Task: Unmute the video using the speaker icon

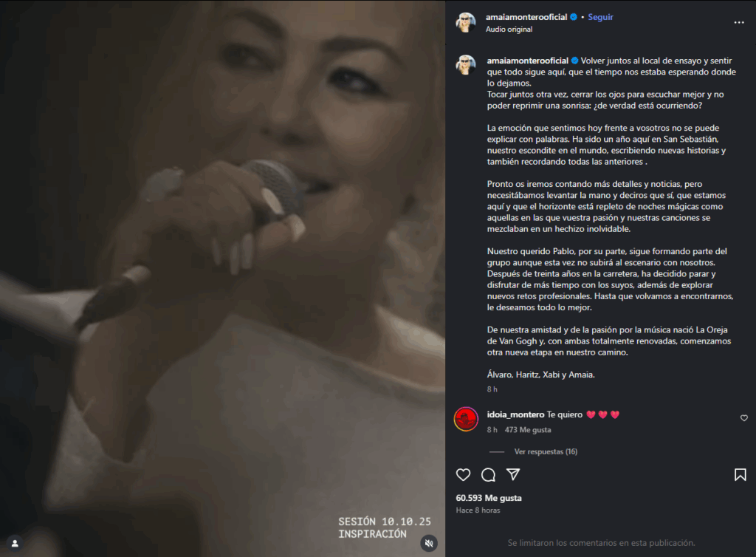Action: (429, 544)
